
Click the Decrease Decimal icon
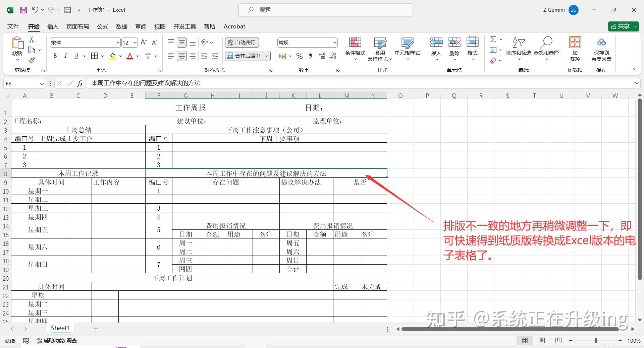pyautogui.click(x=333, y=56)
